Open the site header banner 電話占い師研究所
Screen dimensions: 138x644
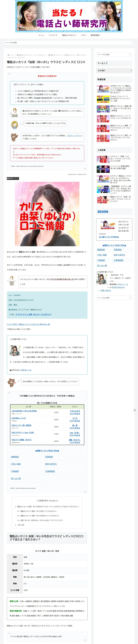(x=69, y=16)
